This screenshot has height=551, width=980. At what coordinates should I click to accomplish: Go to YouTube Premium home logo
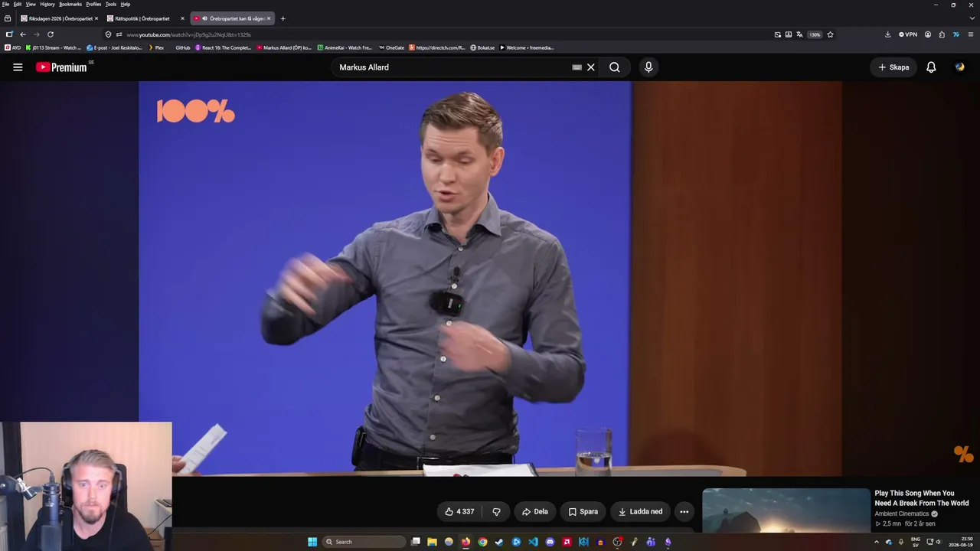(x=61, y=67)
